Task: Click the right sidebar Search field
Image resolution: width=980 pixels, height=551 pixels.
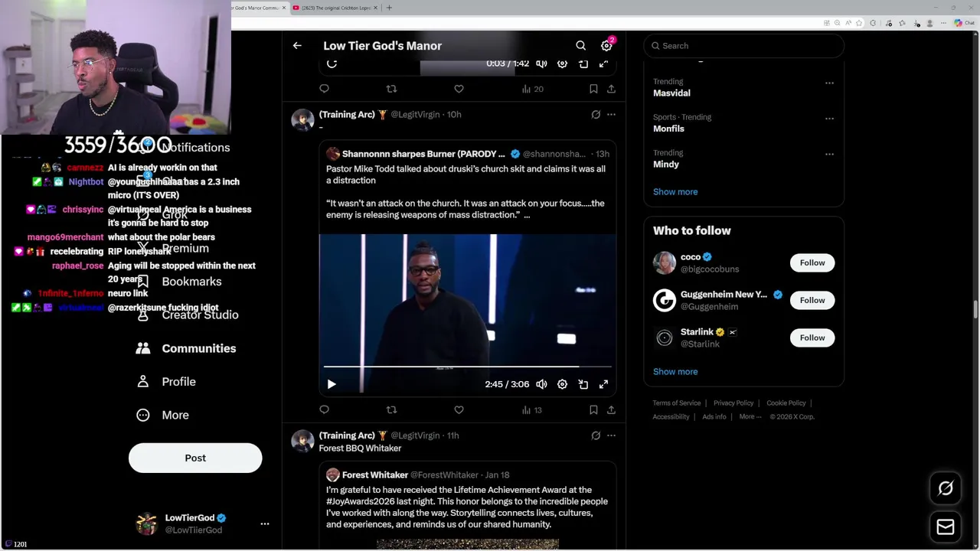Action: point(743,46)
